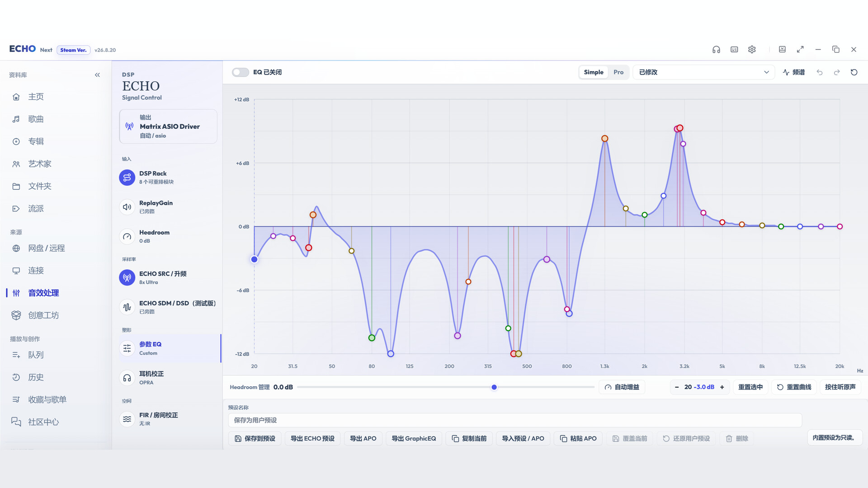Image resolution: width=868 pixels, height=488 pixels.
Task: Open settings gear in title bar
Action: coord(752,50)
